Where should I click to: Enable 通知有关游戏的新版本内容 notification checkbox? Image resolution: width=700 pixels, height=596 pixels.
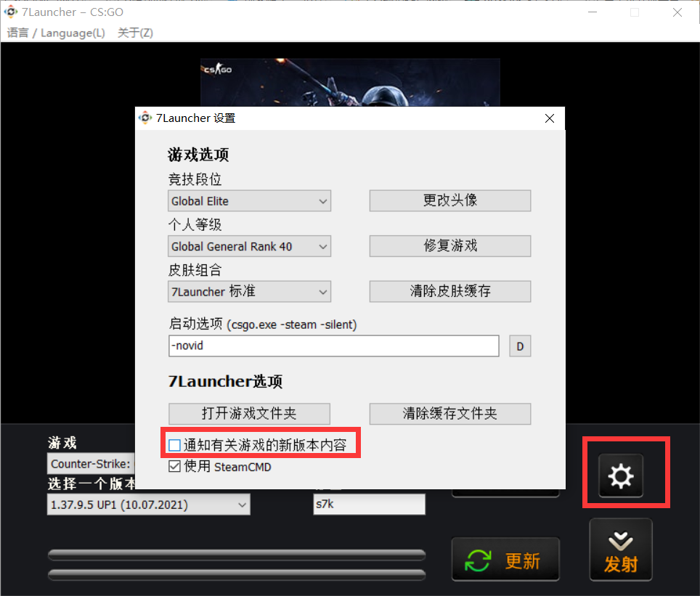pos(174,443)
